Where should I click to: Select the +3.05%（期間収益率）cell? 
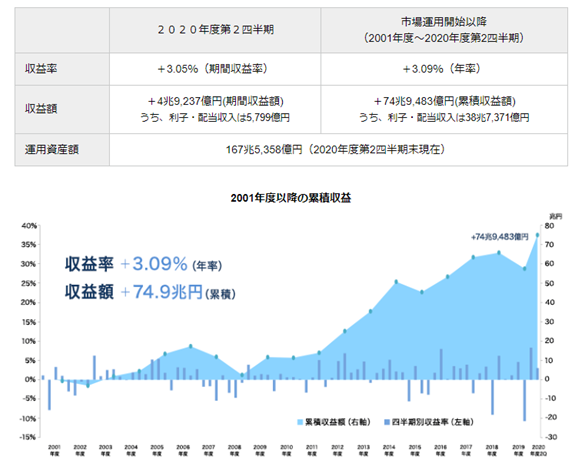(215, 69)
